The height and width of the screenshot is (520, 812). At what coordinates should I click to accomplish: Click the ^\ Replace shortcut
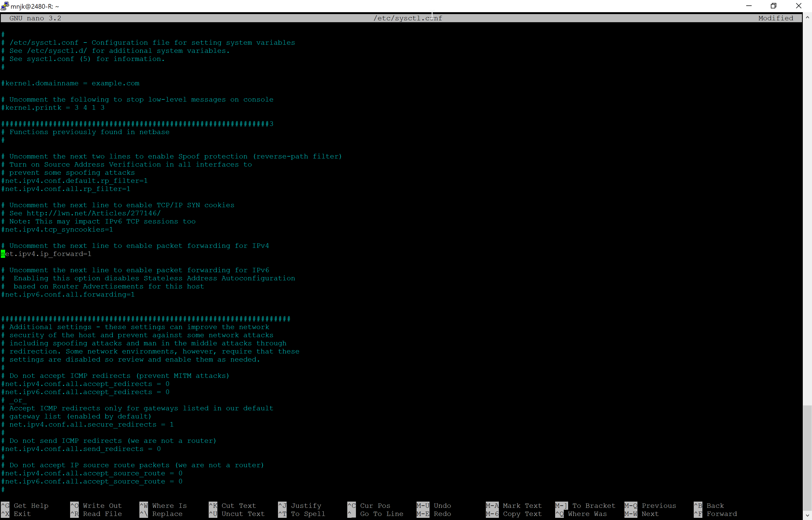tap(161, 513)
